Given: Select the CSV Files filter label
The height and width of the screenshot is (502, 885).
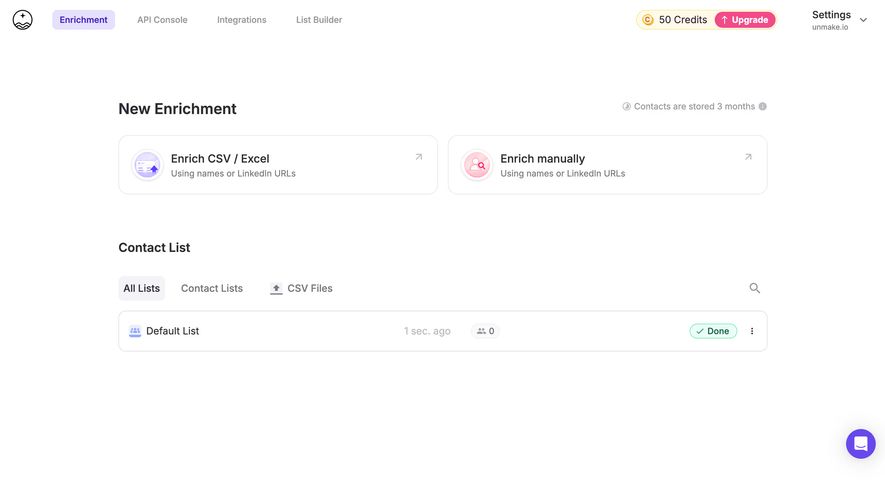Looking at the screenshot, I should tap(310, 288).
